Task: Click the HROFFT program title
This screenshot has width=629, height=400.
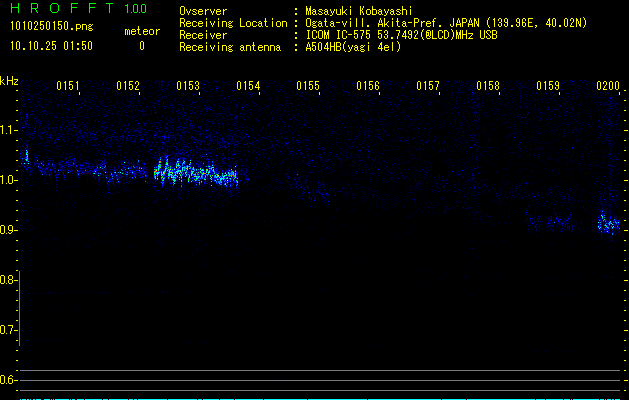Action: point(62,8)
